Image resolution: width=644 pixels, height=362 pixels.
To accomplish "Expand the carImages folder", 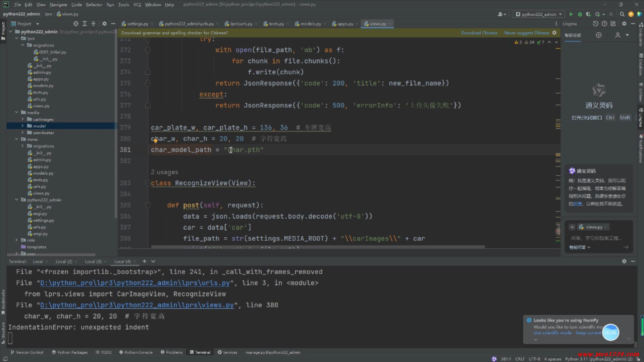I will pos(22,119).
